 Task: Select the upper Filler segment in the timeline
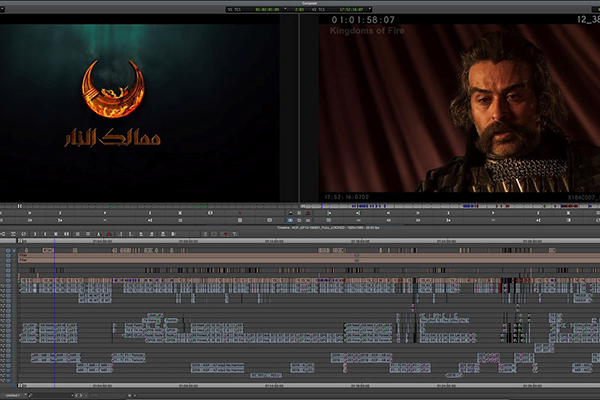point(308,255)
